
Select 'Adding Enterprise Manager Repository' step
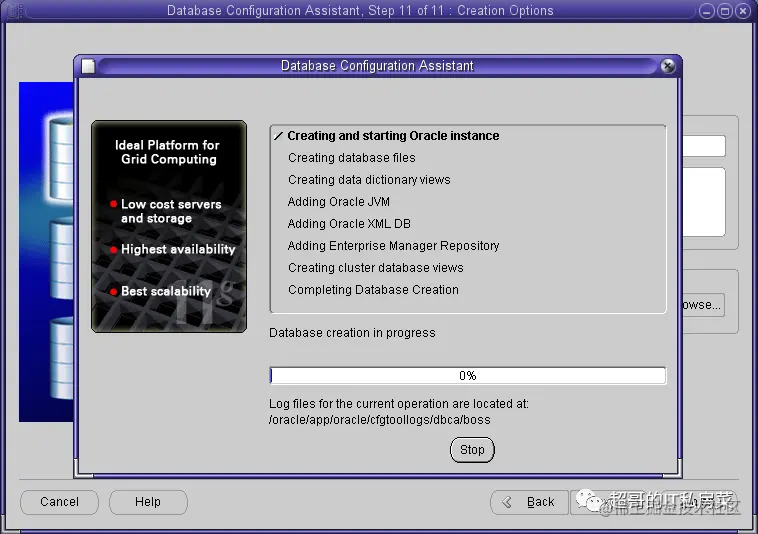coord(393,246)
